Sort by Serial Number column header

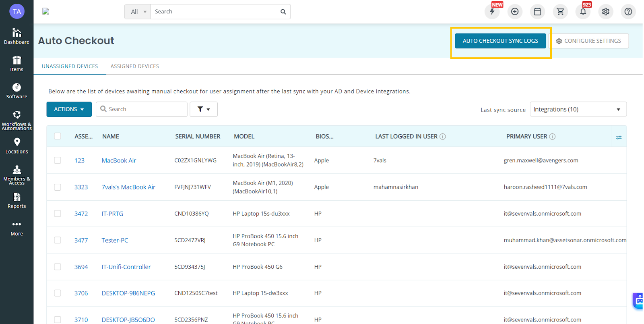point(198,137)
